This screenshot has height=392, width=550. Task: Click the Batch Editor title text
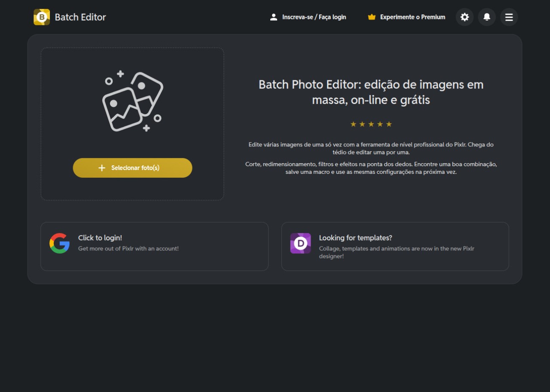[80, 17]
